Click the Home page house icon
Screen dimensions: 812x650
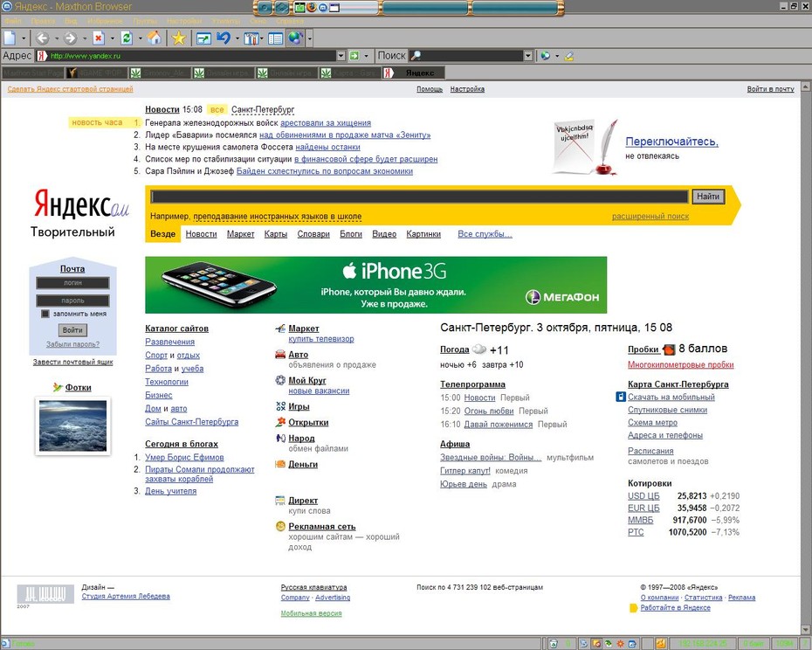[x=154, y=38]
